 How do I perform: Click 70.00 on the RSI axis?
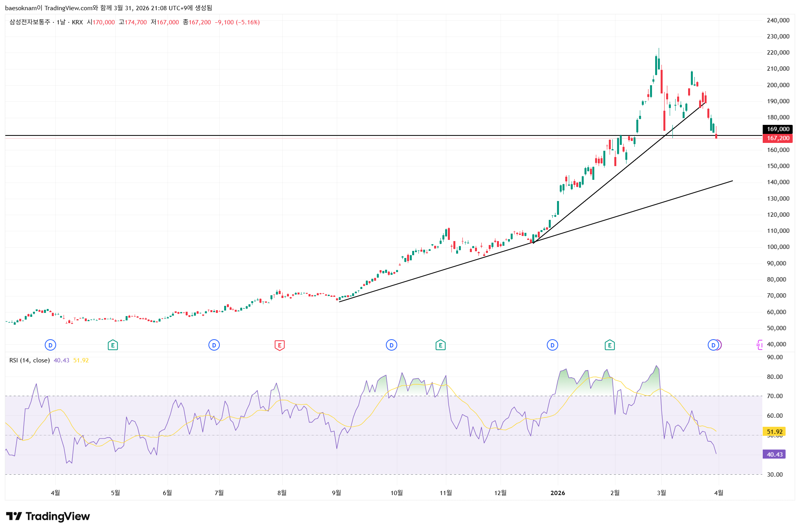[x=775, y=396]
